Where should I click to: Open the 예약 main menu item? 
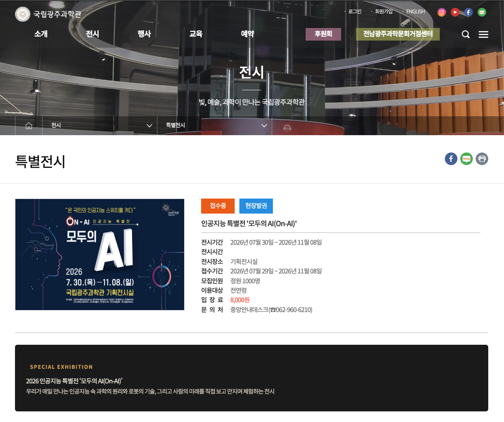[248, 34]
